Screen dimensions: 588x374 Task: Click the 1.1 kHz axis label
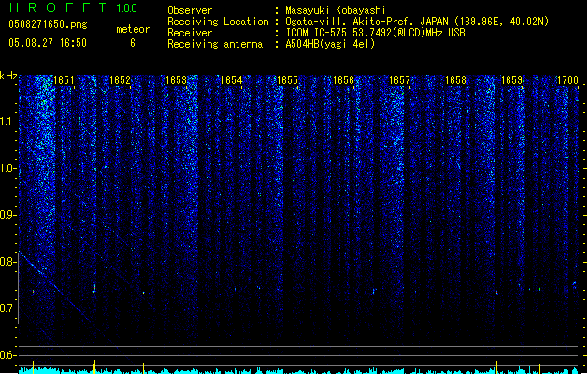click(8, 122)
